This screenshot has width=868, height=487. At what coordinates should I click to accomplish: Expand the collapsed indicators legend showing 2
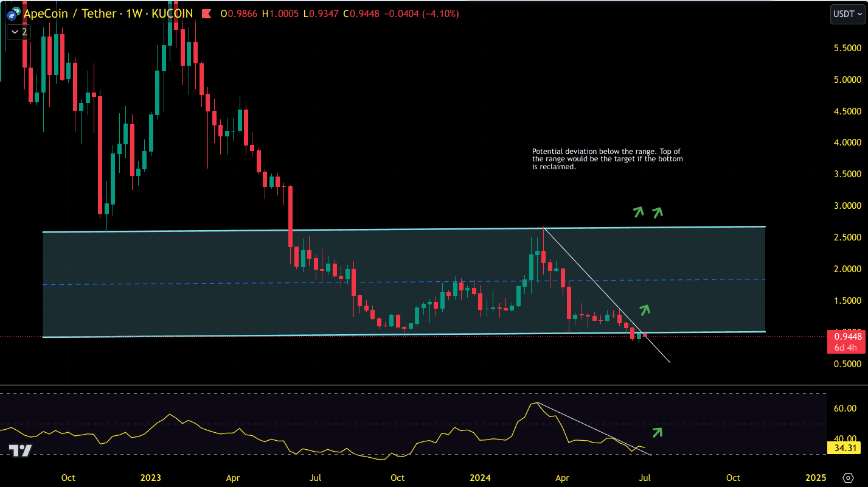[18, 32]
